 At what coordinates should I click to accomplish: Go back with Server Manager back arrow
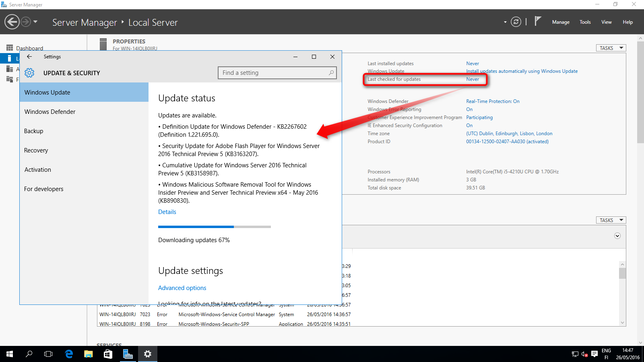pos(12,22)
